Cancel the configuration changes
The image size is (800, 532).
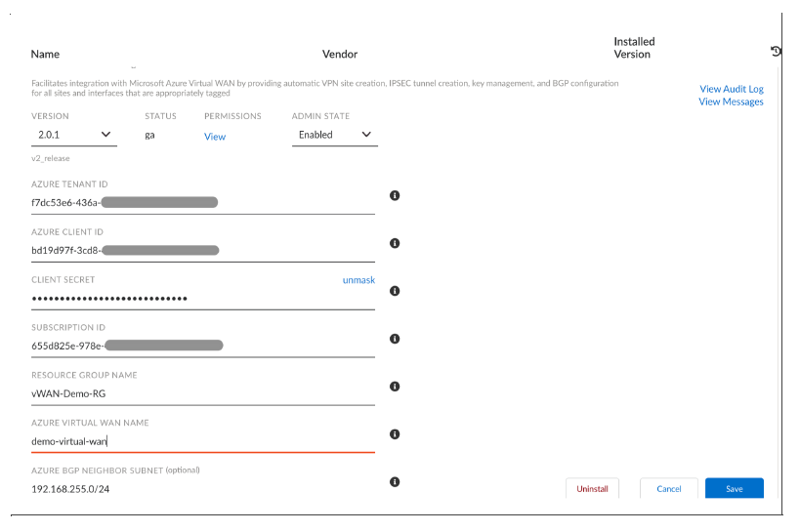point(668,489)
